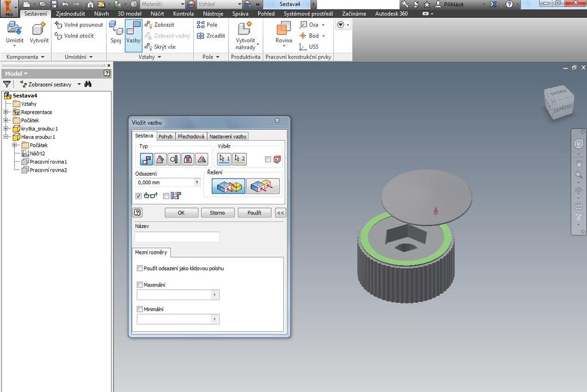Click the binoculars find icon in Model panel
Image resolution: width=587 pixels, height=392 pixels.
coord(88,84)
